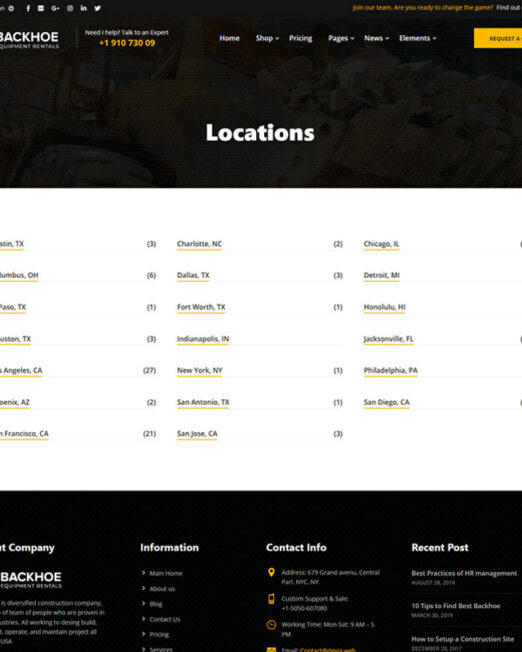Open the Honolulu, HI location link
Screen dimensions: 522x652
[x=384, y=307]
